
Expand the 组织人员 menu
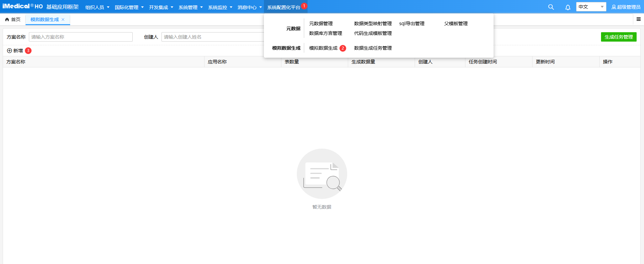click(x=97, y=7)
